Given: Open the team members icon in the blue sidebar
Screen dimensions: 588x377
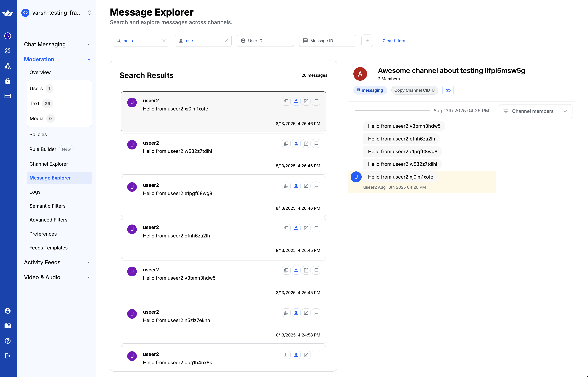Looking at the screenshot, I should pos(7,66).
